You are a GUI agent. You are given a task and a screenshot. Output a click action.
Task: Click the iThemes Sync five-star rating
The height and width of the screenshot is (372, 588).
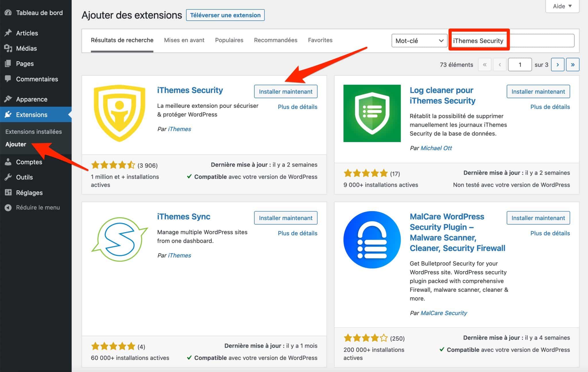click(x=113, y=346)
